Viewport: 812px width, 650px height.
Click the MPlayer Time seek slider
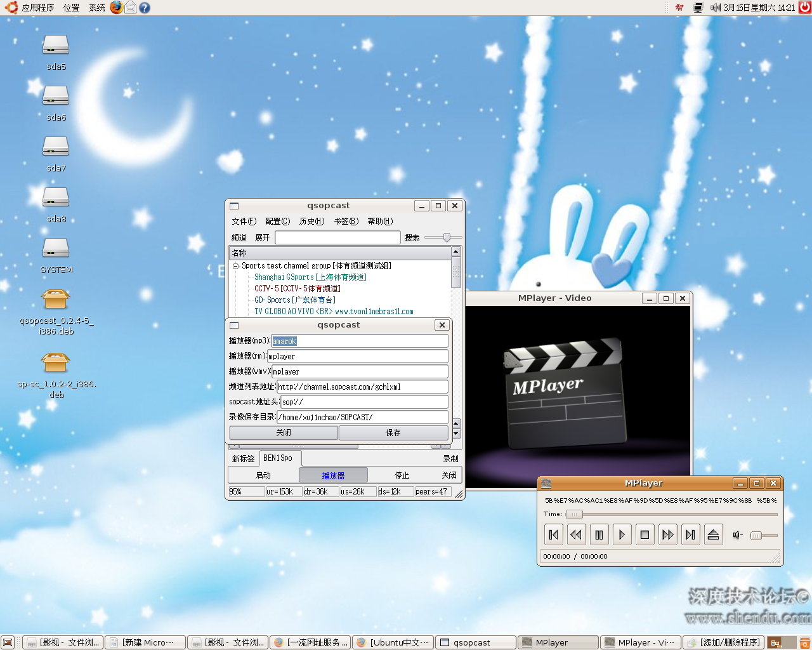(x=672, y=514)
